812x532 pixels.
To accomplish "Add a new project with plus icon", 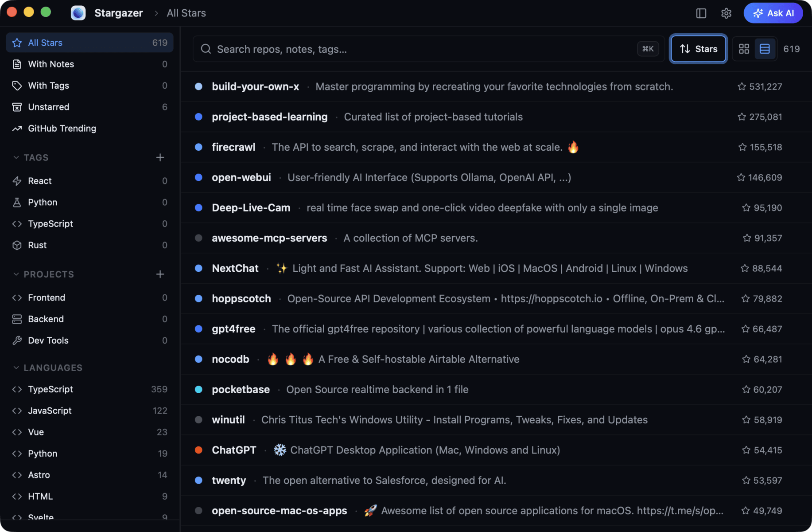I will pos(160,274).
